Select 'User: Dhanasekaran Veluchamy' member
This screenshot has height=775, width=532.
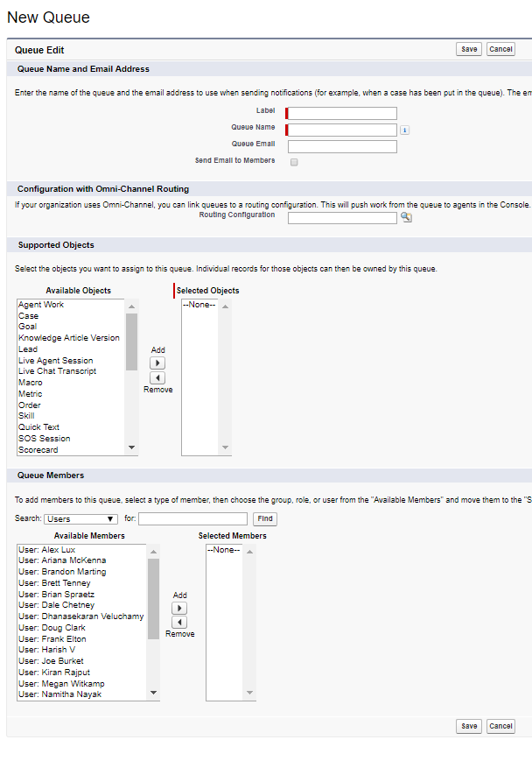click(x=81, y=616)
